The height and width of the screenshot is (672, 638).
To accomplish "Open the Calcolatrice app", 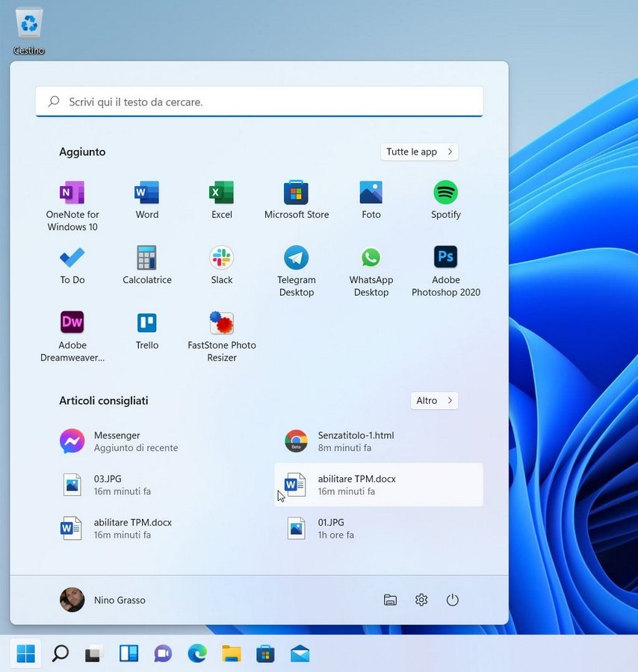I will point(147,258).
